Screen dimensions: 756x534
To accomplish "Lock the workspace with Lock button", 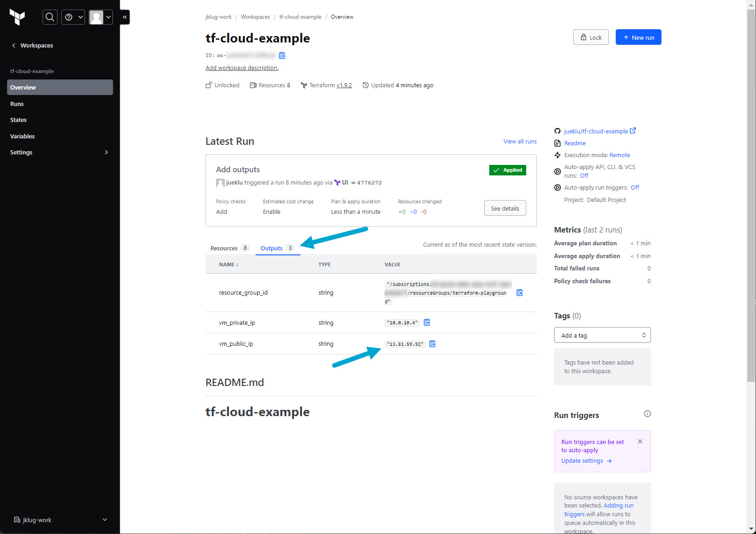I will (591, 37).
